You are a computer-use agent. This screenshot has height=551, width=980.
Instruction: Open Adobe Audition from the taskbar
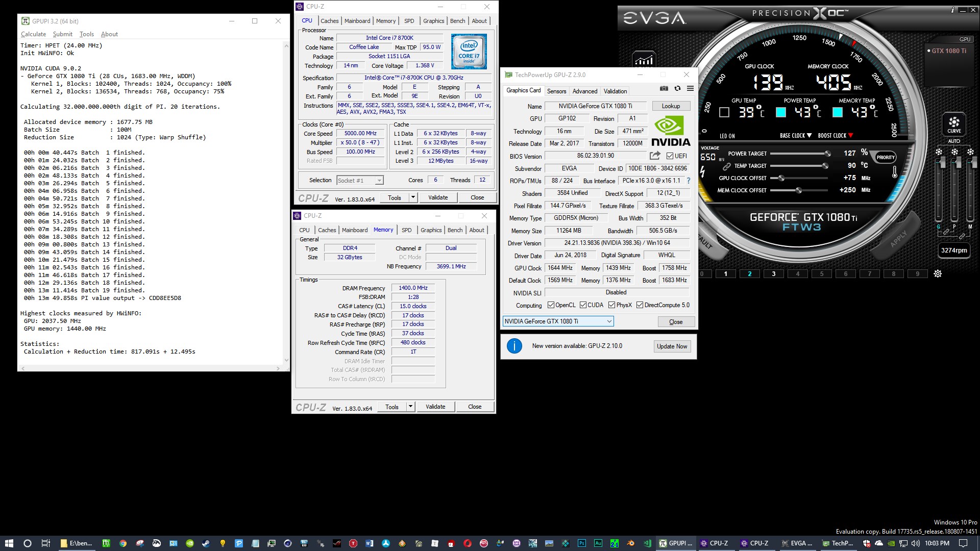(598, 543)
